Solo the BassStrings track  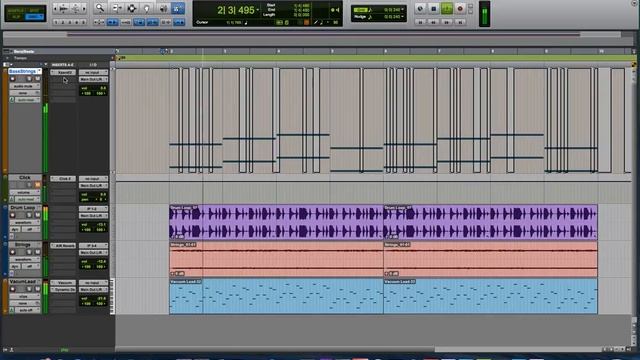[x=29, y=79]
